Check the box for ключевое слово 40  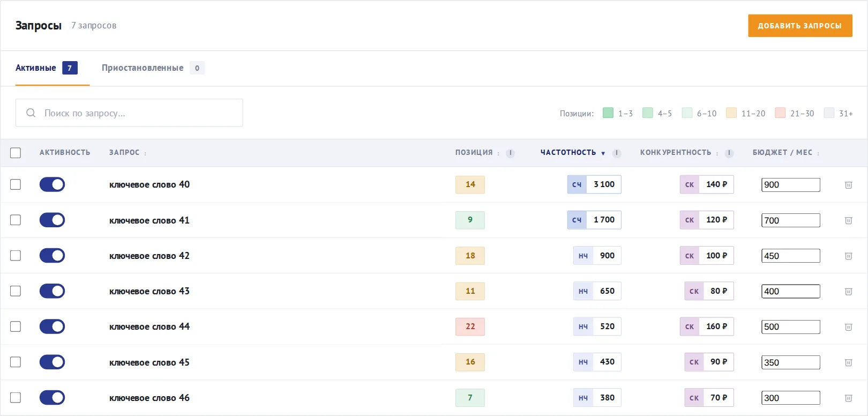click(x=16, y=184)
